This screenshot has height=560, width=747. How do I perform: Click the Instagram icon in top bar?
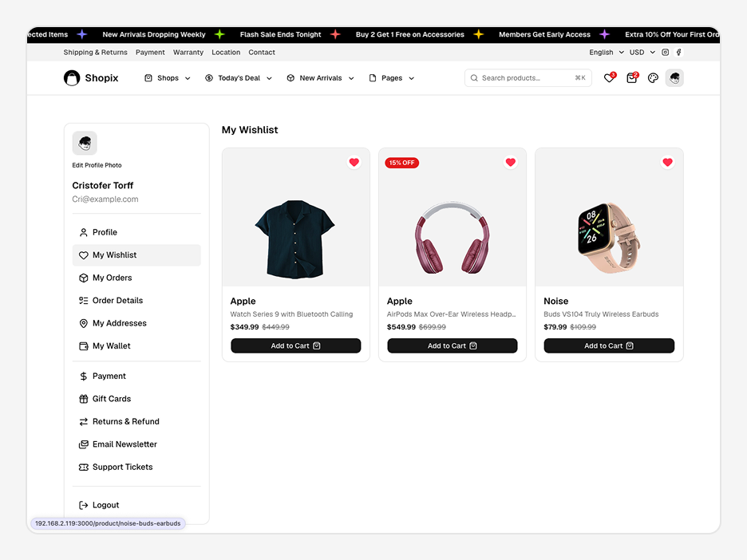click(666, 53)
